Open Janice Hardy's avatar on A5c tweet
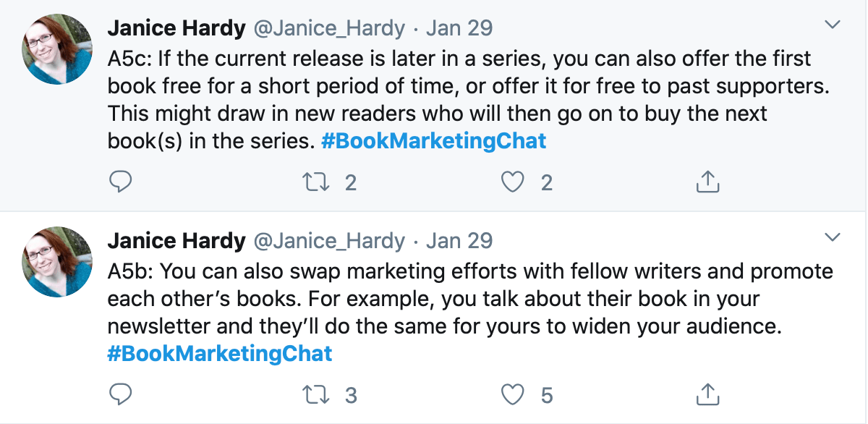Image resolution: width=868 pixels, height=424 pixels. coord(58,48)
